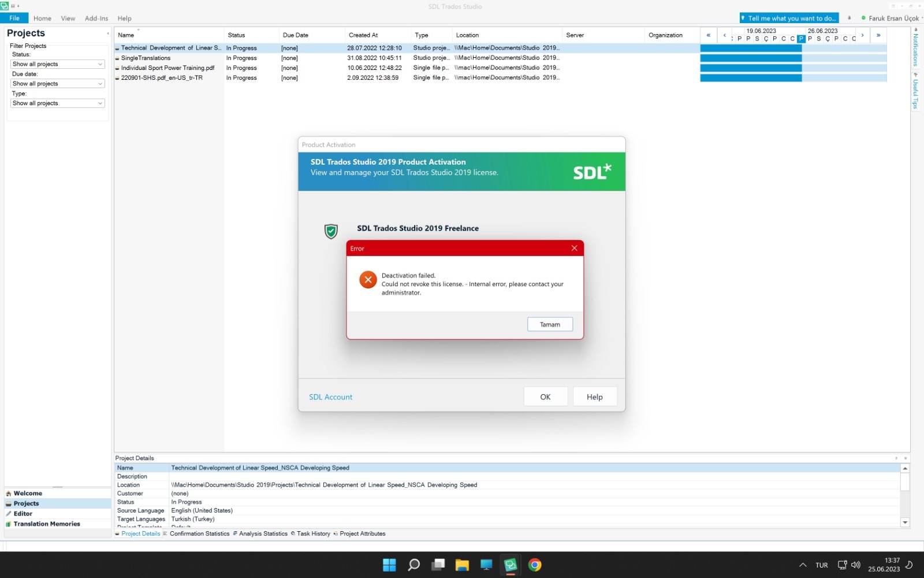The width and height of the screenshot is (924, 578).
Task: Click the highlighted current day P marker
Action: tap(801, 39)
